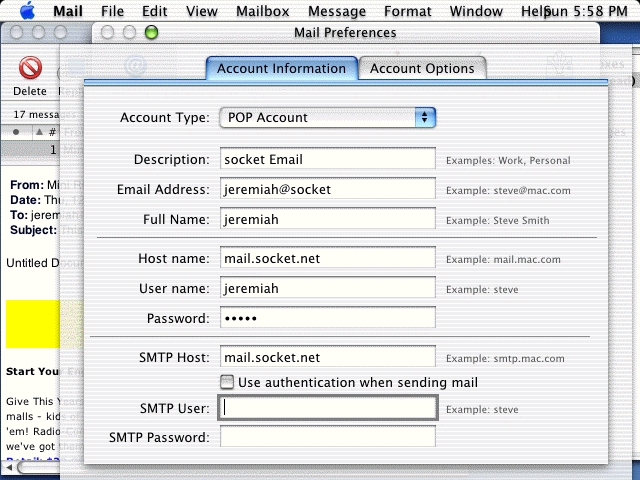Click the message number column header

pyautogui.click(x=52, y=132)
